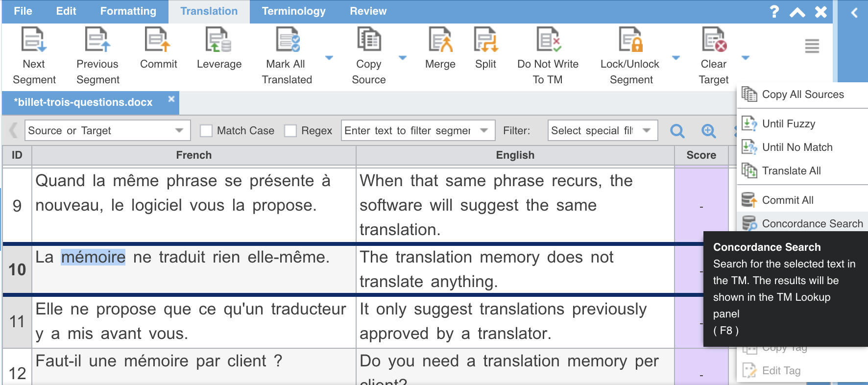Screen dimensions: 868x385
Task: Expand the Mark All Translated dropdown arrow
Action: pos(329,58)
